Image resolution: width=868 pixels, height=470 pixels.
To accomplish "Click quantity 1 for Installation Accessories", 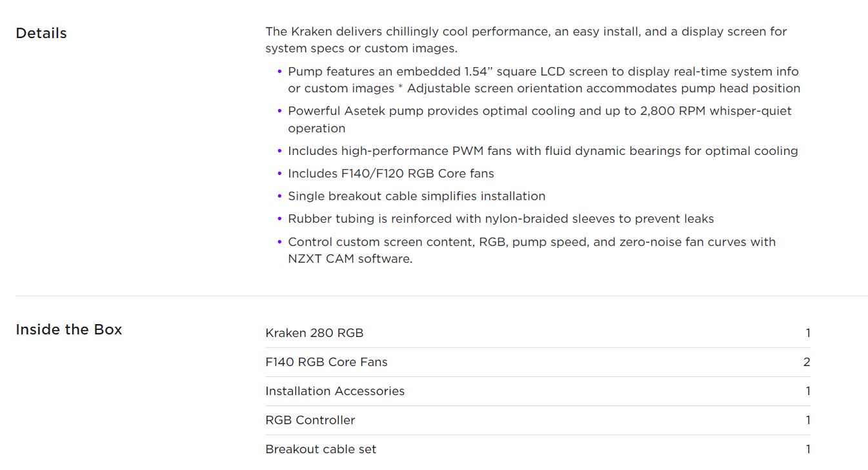I will tap(807, 391).
